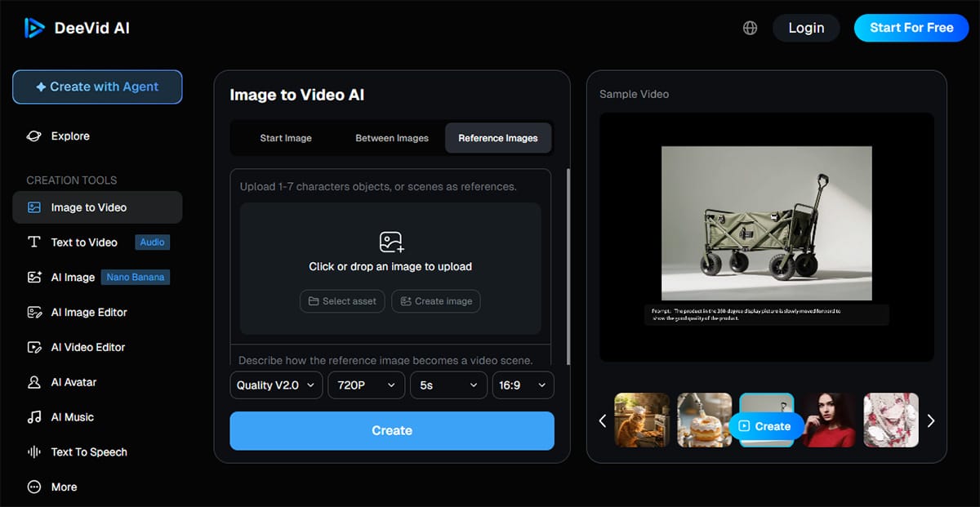Select the AI Image Editor sidebar icon
The width and height of the screenshot is (980, 507).
(34, 313)
